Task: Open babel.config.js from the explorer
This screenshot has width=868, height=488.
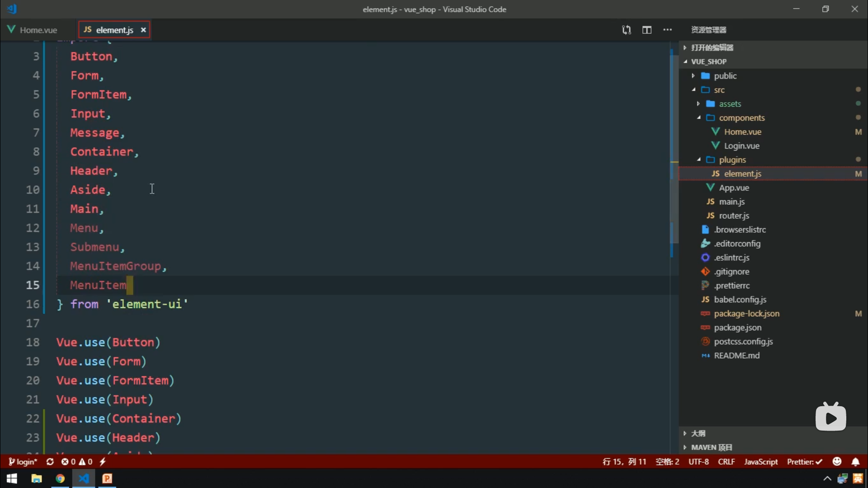Action: coord(773,300)
